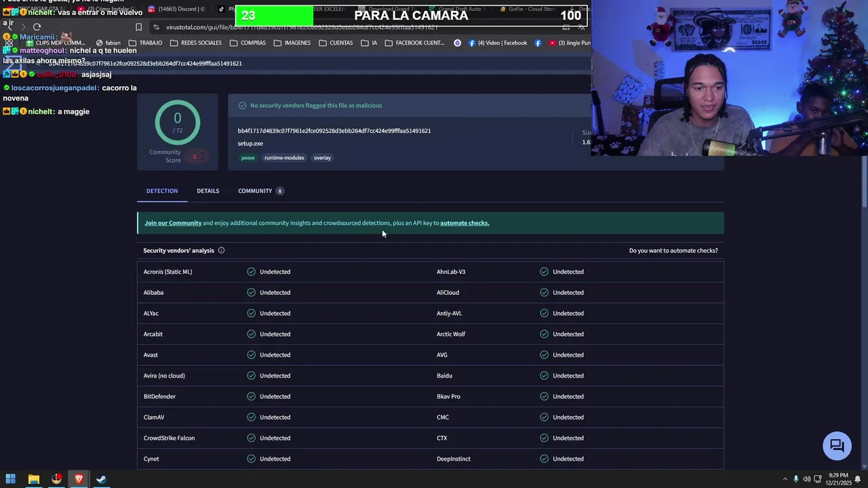Click the Undetected check icon for BitDefender
The image size is (868, 488).
pos(251,396)
